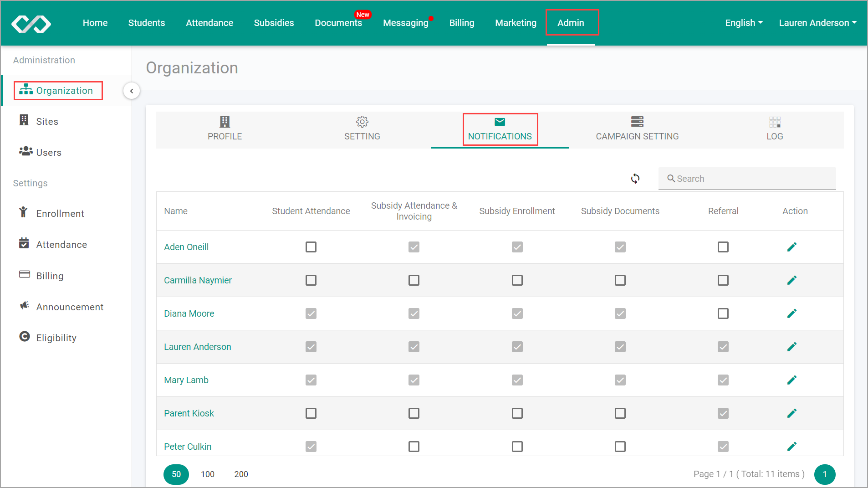Enable Referral notifications for Diana Moore
Screen dimensions: 868x488
pyautogui.click(x=723, y=313)
